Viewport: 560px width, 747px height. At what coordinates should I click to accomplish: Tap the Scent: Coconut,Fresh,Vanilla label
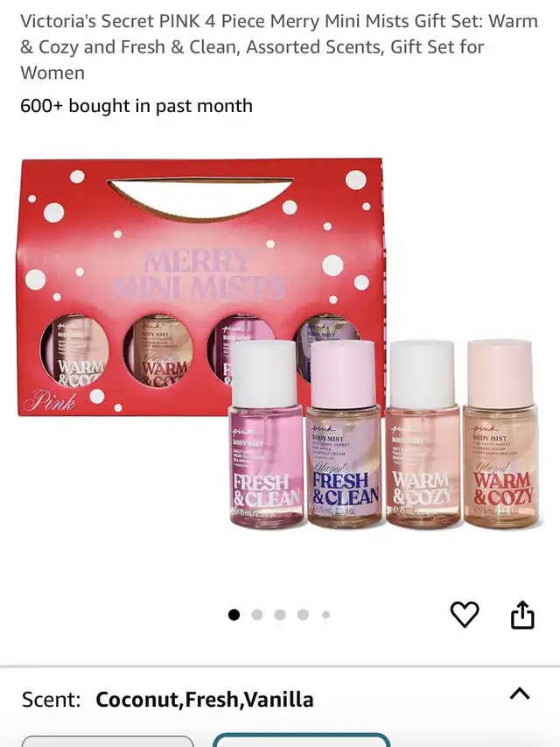pyautogui.click(x=168, y=700)
